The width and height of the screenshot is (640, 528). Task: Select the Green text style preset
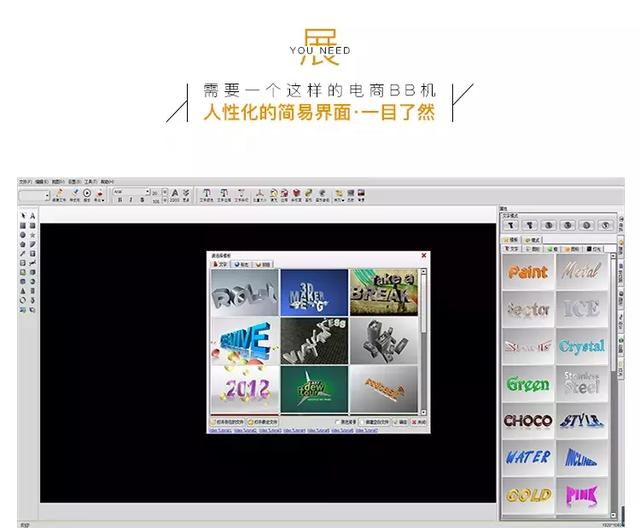[x=528, y=384]
